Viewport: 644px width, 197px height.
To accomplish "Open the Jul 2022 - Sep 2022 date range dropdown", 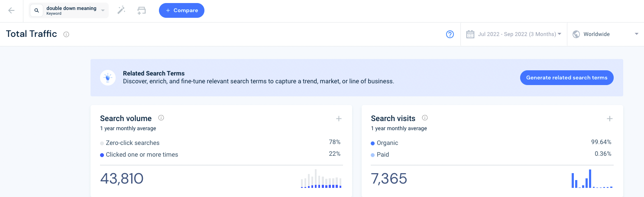I will pos(519,34).
